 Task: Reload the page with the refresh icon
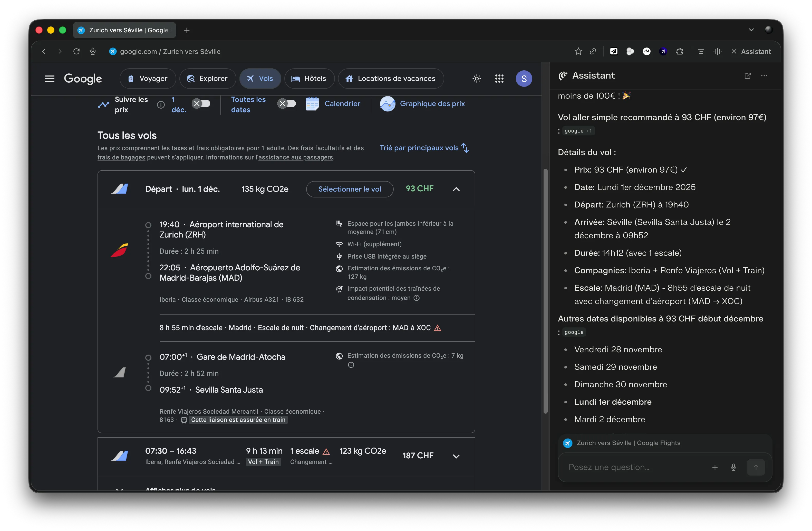click(76, 52)
